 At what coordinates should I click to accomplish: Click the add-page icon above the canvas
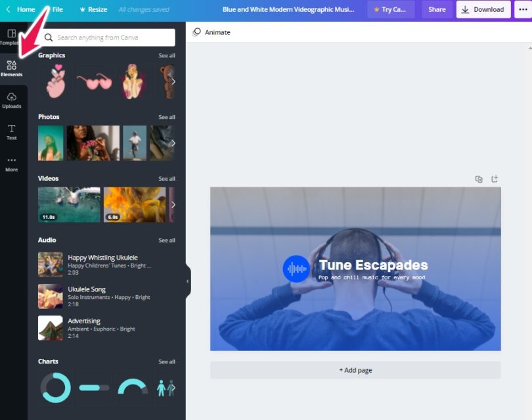494,178
